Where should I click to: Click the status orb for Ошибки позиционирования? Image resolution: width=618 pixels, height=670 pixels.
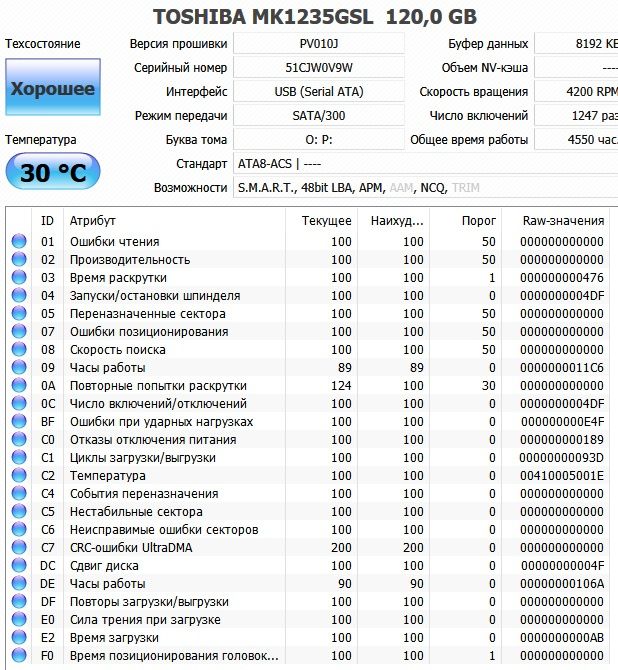(x=19, y=331)
